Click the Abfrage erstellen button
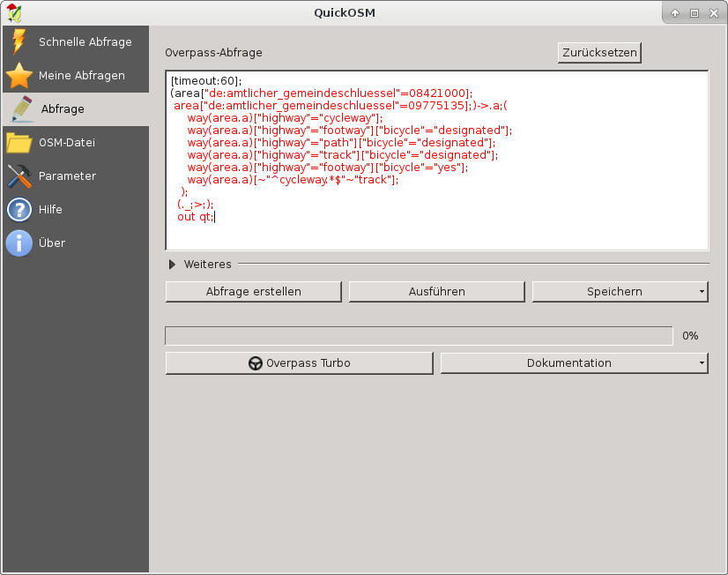The height and width of the screenshot is (575, 728). pos(253,292)
